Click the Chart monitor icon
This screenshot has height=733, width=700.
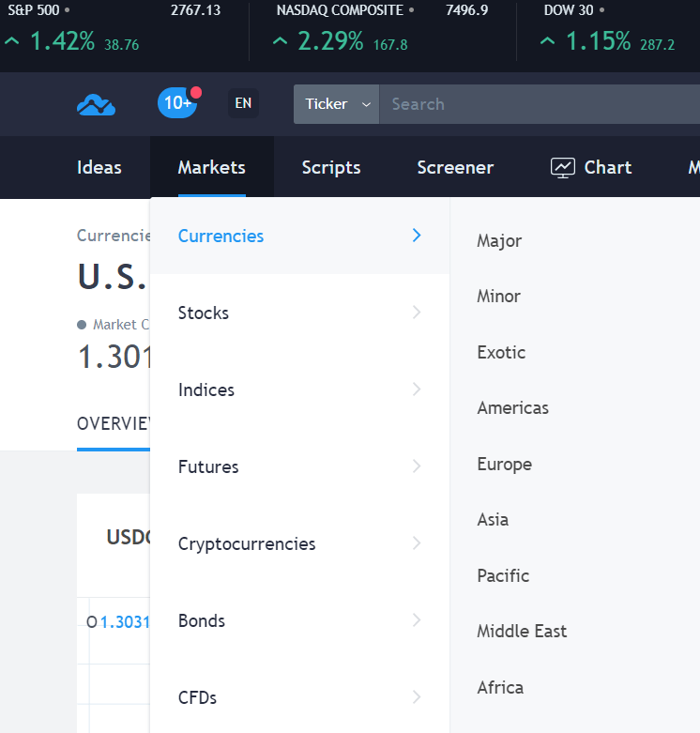(x=563, y=168)
